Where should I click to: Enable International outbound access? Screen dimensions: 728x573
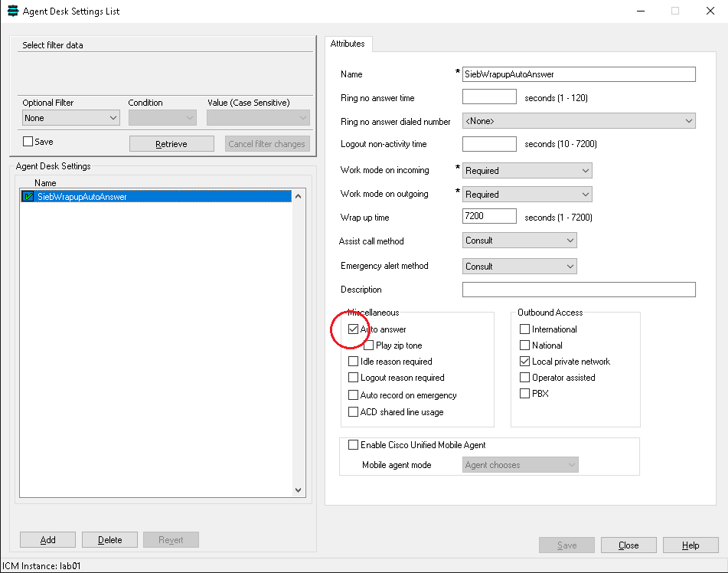click(524, 329)
